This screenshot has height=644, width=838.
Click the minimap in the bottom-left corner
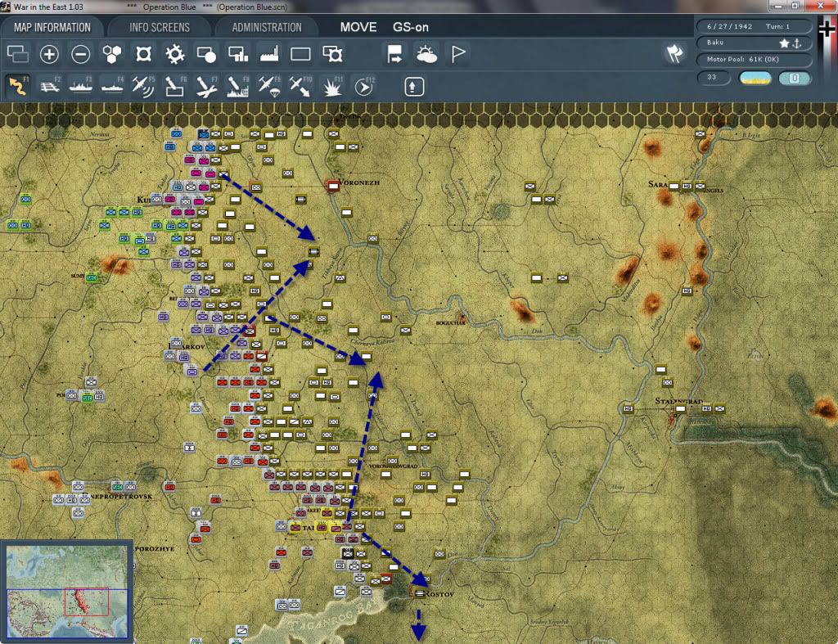(x=67, y=591)
